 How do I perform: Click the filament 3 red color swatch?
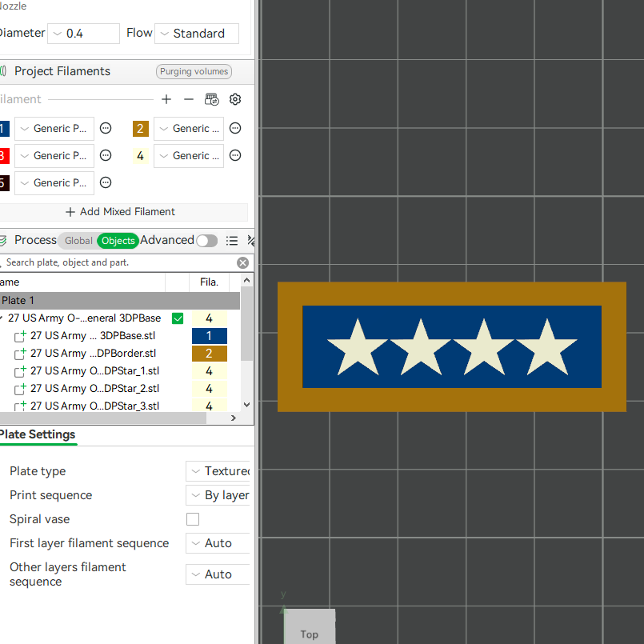pyautogui.click(x=4, y=156)
